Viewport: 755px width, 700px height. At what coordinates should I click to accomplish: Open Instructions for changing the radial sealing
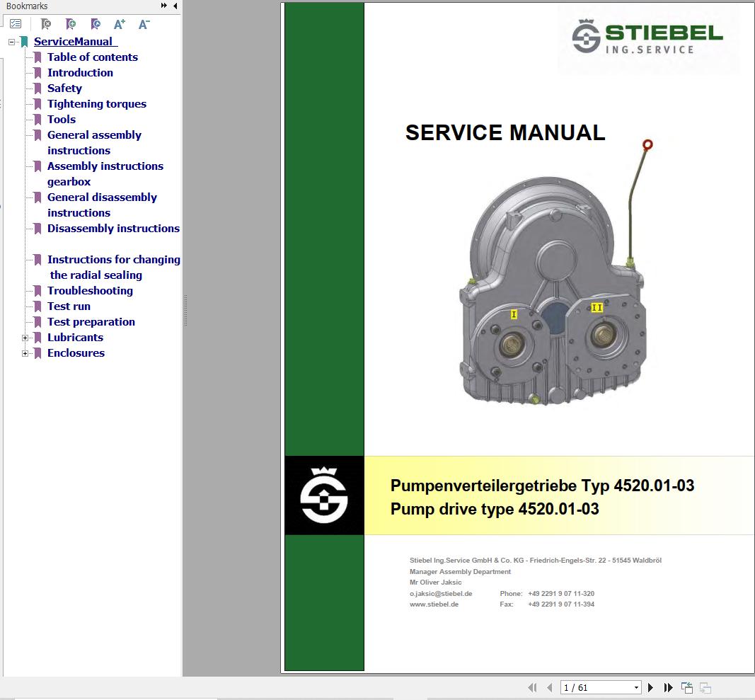pos(114,267)
